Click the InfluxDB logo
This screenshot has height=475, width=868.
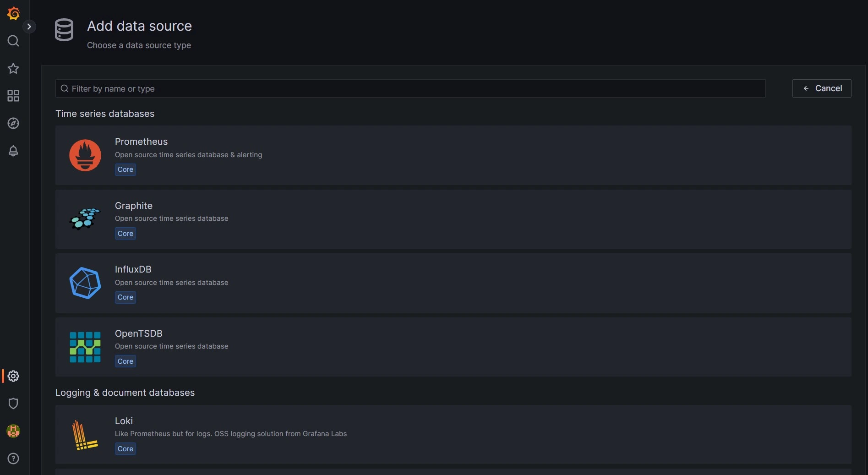click(85, 283)
